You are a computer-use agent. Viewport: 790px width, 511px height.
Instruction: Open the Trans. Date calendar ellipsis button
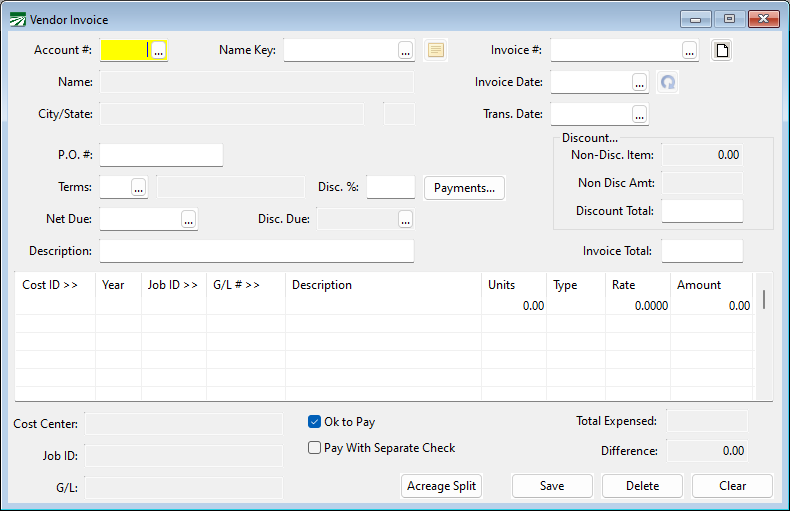(640, 114)
